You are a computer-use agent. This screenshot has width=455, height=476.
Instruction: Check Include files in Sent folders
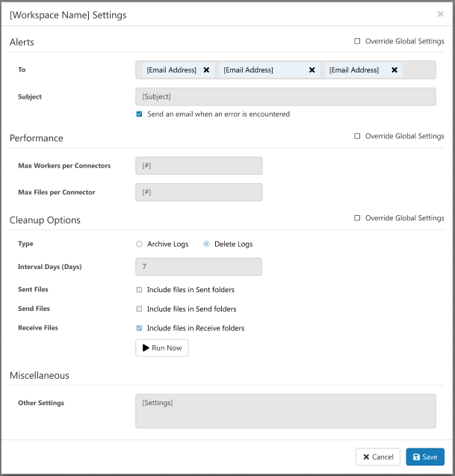139,289
